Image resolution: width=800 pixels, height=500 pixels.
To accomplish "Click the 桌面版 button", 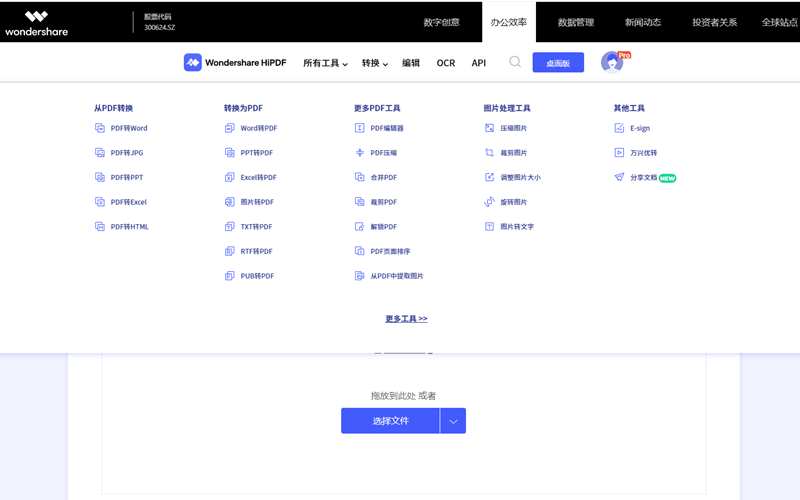I will coord(558,63).
